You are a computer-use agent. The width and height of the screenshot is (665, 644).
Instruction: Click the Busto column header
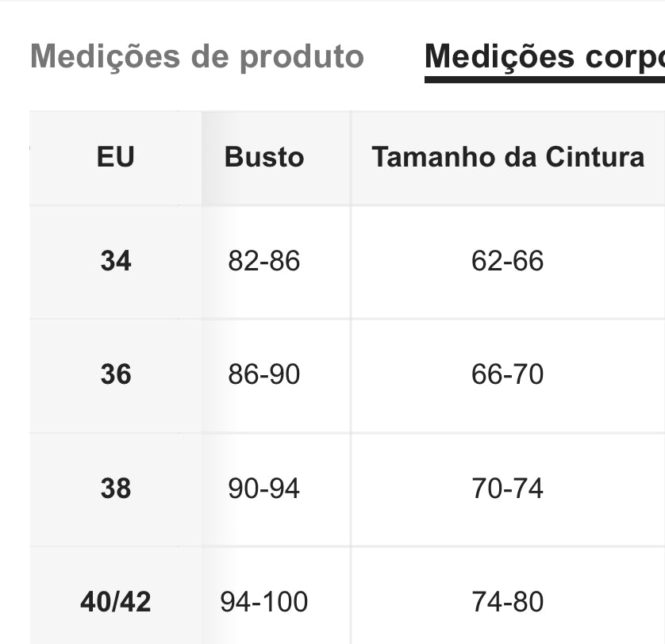point(264,157)
